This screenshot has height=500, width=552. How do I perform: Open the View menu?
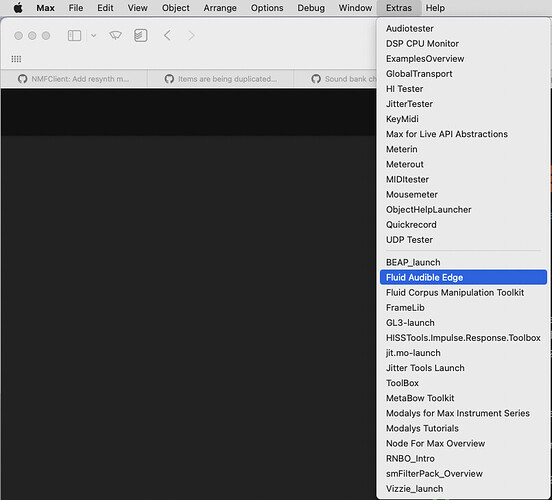tap(137, 8)
